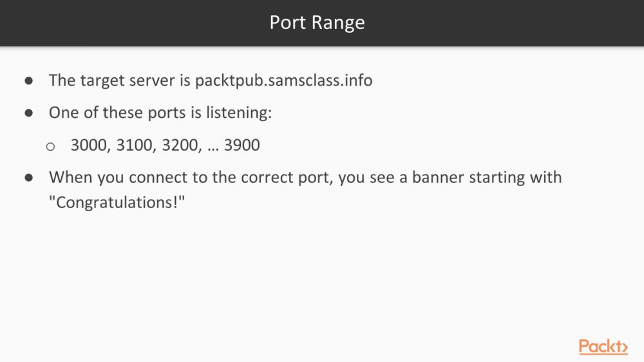Click the port number 3100
The height and width of the screenshot is (362, 644).
click(x=135, y=145)
